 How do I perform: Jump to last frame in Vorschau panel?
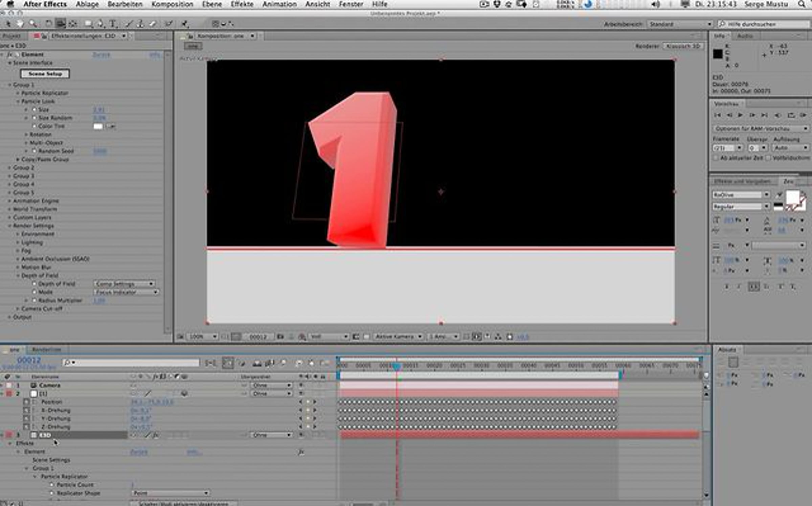764,115
